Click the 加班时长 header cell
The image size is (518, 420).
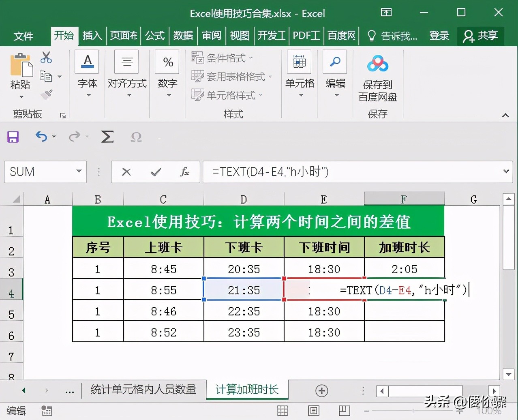405,247
